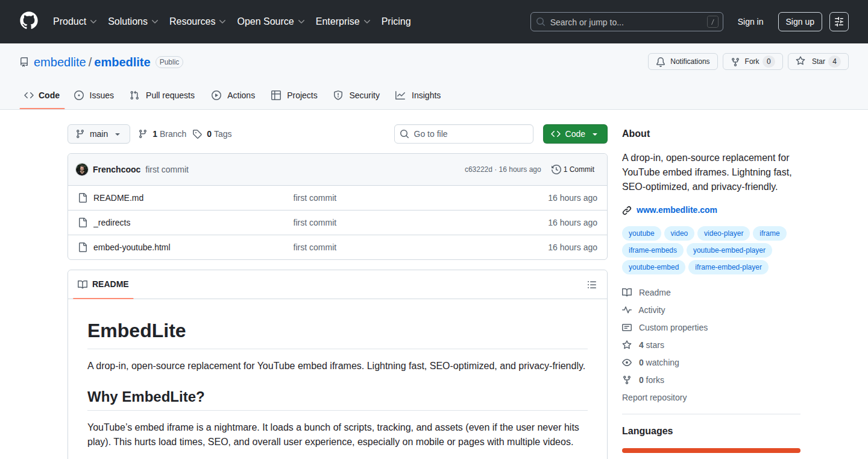The width and height of the screenshot is (868, 459).
Task: Switch to the Issues tab
Action: pyautogui.click(x=94, y=95)
